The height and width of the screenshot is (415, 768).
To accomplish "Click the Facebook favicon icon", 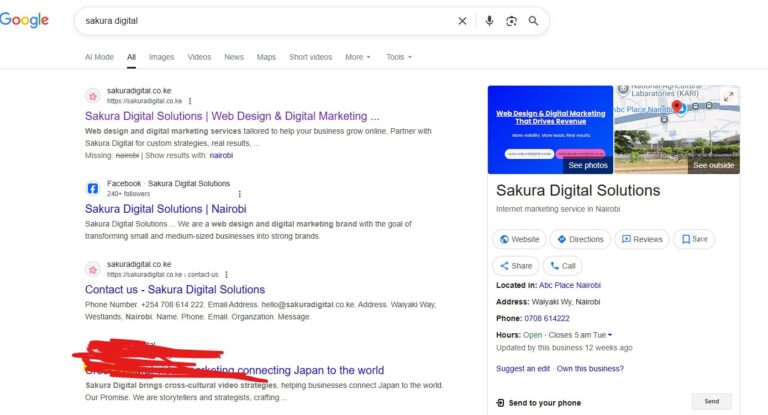I will [93, 189].
